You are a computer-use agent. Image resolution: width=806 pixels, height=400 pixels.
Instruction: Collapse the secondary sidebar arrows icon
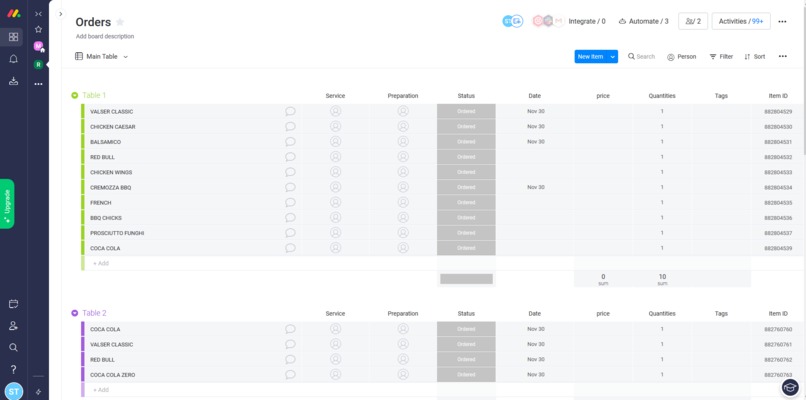click(x=39, y=14)
